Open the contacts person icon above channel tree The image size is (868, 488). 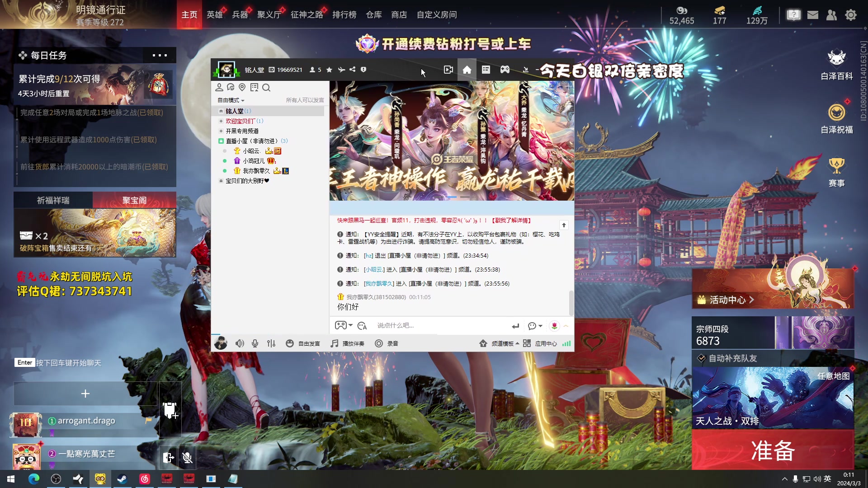[x=219, y=87]
